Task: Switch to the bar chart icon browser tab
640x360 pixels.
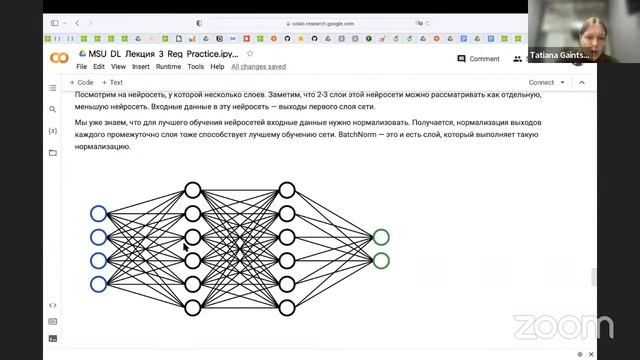Action: (192, 39)
